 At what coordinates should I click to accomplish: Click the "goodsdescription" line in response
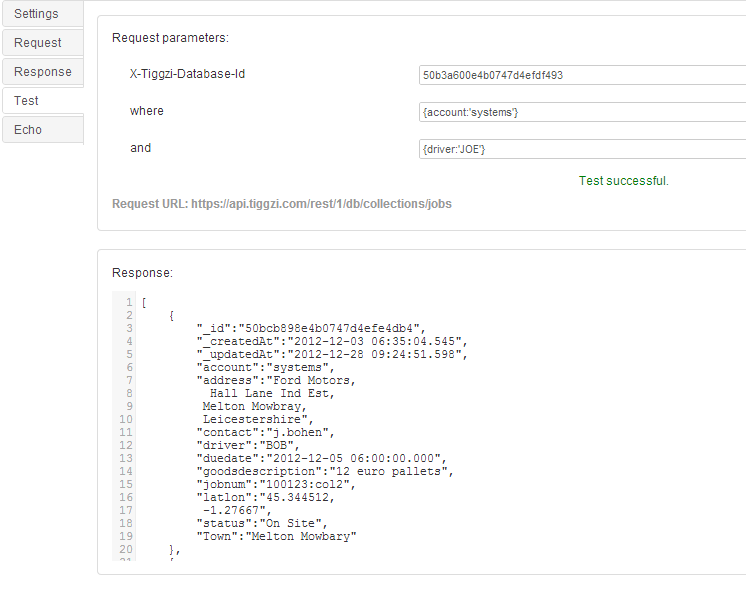point(325,471)
